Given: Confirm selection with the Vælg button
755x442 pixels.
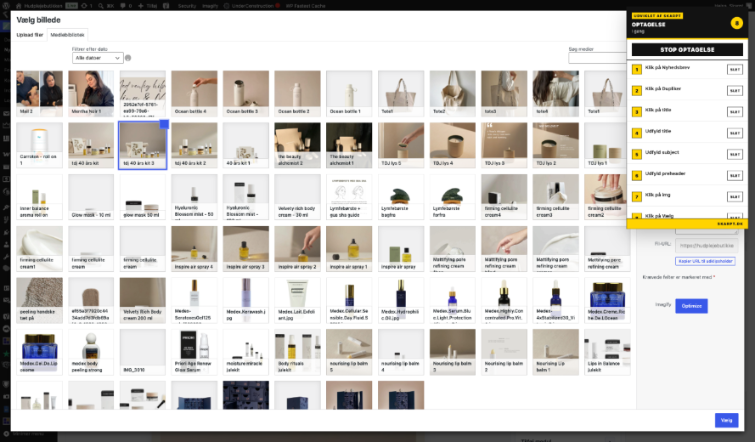Looking at the screenshot, I should [727, 420].
